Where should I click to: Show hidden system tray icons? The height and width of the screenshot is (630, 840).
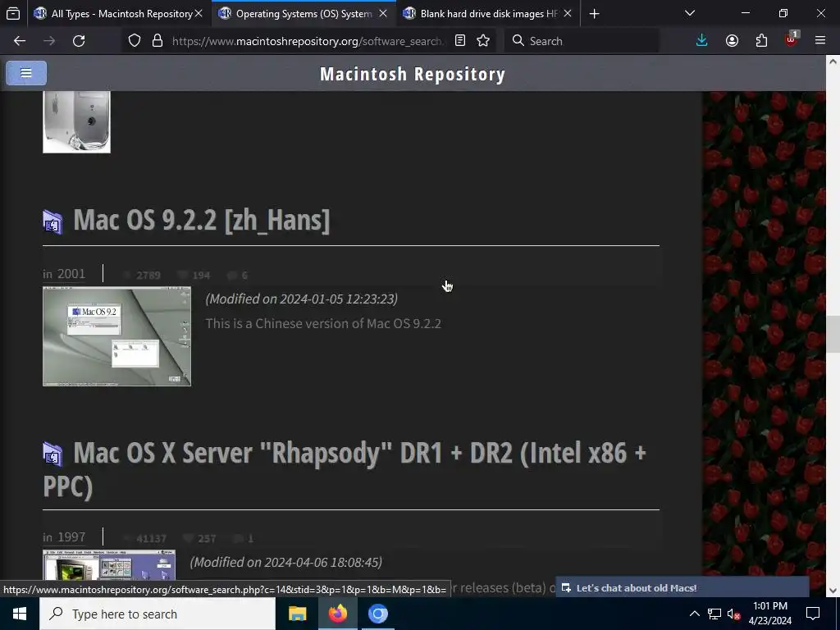(x=694, y=614)
